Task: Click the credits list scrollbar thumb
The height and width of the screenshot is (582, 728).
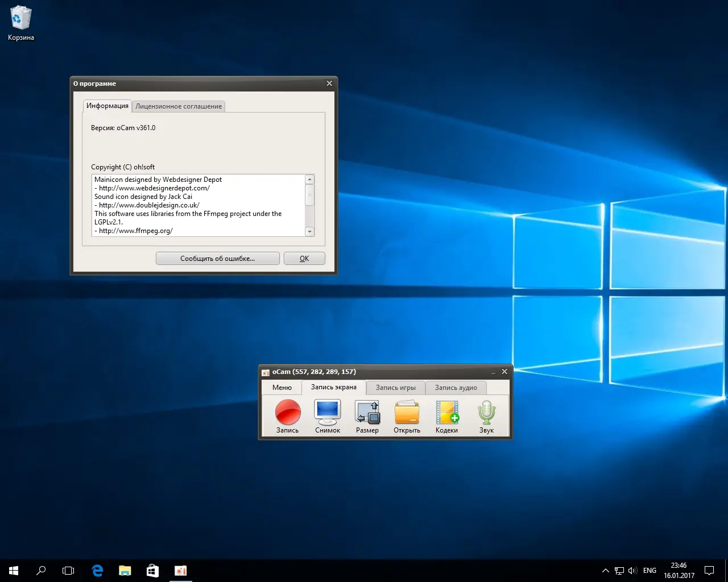Action: pyautogui.click(x=310, y=195)
